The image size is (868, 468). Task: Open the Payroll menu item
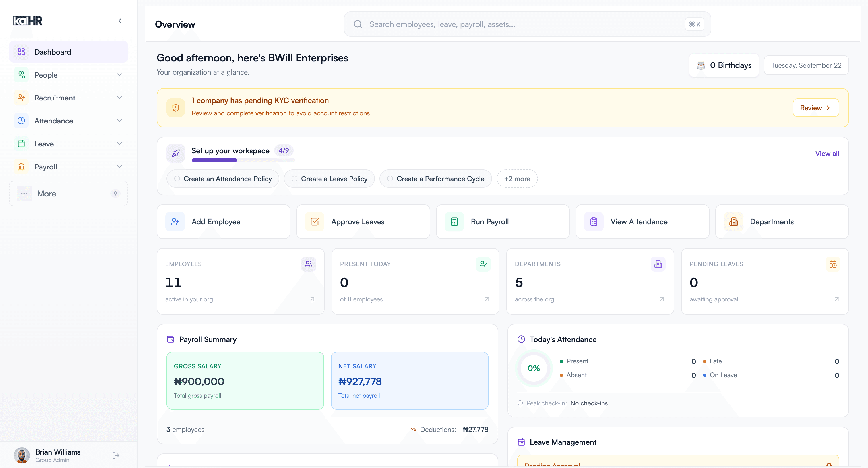tap(68, 167)
